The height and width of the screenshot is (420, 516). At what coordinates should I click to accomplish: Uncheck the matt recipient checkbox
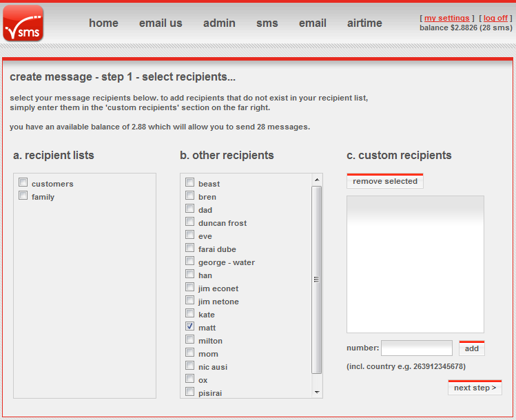[x=189, y=327]
